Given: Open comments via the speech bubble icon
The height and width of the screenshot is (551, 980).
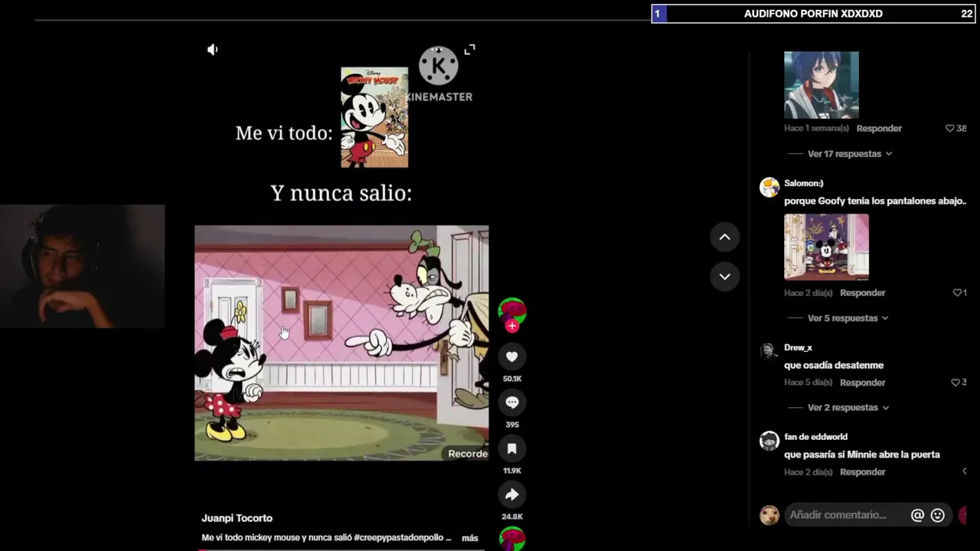Looking at the screenshot, I should [x=512, y=403].
